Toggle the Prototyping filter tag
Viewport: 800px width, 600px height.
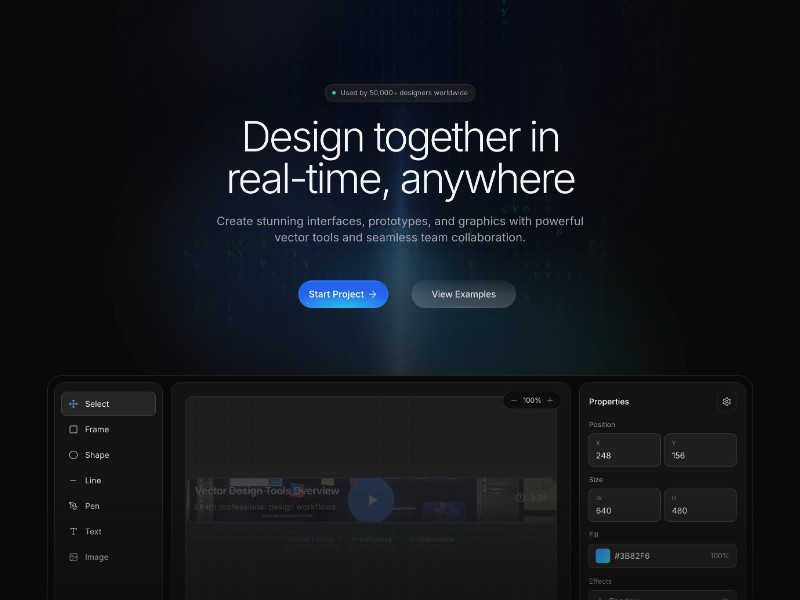tap(372, 539)
